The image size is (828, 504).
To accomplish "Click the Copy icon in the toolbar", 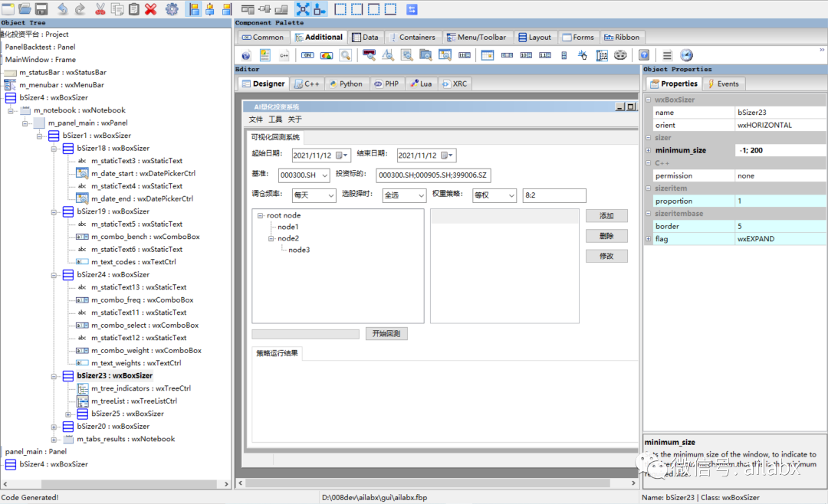I will [x=117, y=8].
